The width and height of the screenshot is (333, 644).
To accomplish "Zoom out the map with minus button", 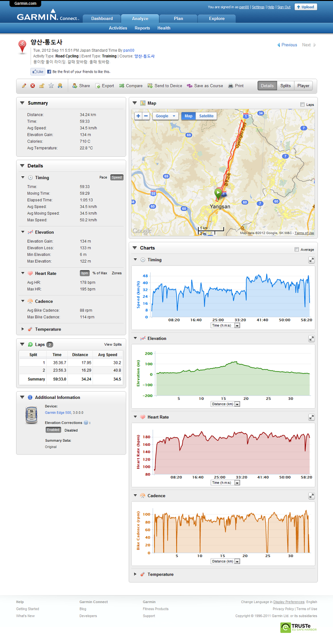I will pos(146,116).
